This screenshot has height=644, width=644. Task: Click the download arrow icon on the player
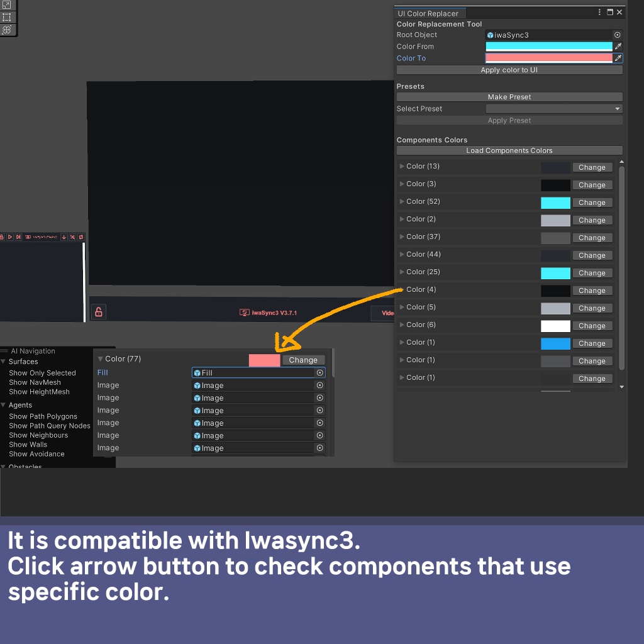click(64, 237)
